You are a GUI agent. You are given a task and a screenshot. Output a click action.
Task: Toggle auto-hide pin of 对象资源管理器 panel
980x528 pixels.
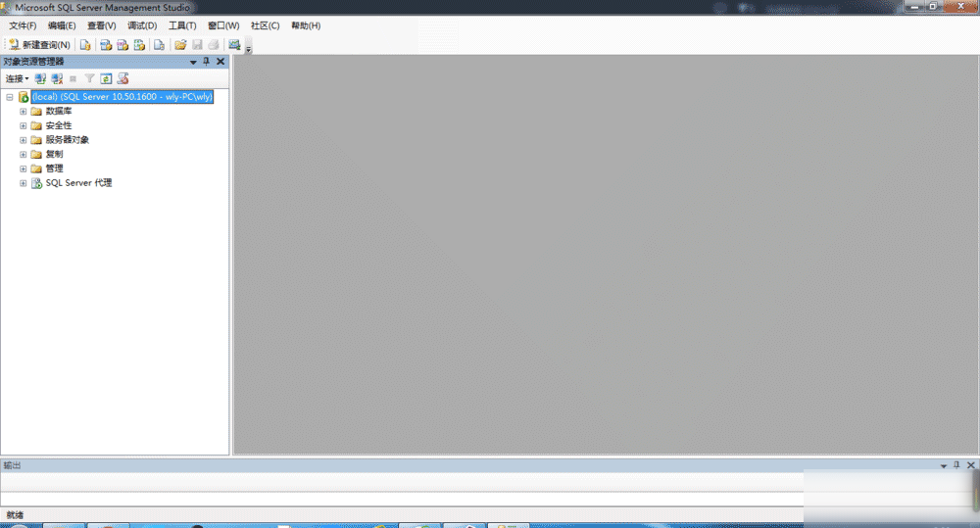coord(206,62)
